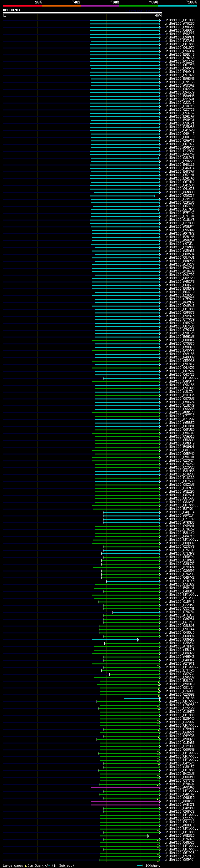Click the short cyan alignment bar of Q8NK95
The width and height of the screenshot is (200, 868).
coord(115,640)
